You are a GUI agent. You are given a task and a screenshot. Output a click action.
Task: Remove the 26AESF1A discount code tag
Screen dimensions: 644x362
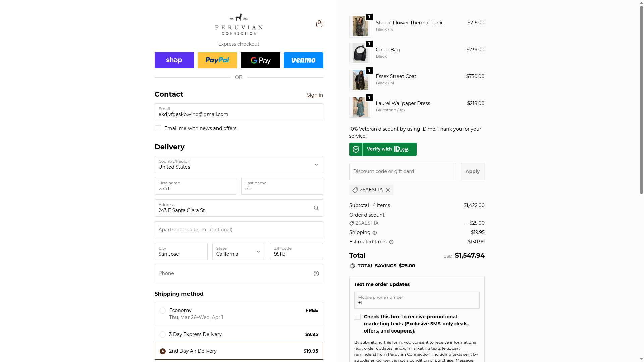[388, 190]
